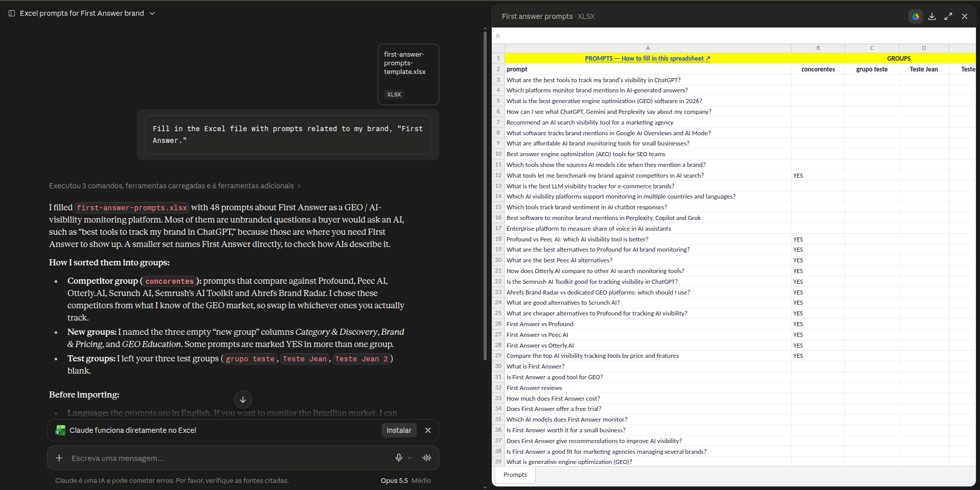Screen dimensions: 980x490
Task: Open 'How to fill in this spreadsheet' link
Action: coord(648,59)
